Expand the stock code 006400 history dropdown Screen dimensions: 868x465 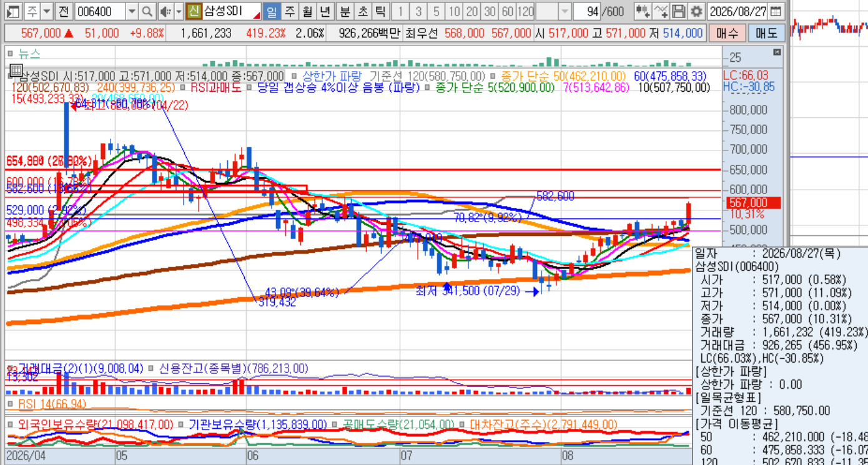[131, 11]
